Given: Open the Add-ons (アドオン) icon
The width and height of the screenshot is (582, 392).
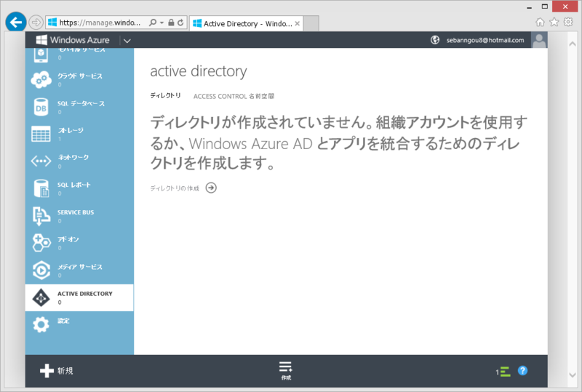Looking at the screenshot, I should pyautogui.click(x=41, y=243).
